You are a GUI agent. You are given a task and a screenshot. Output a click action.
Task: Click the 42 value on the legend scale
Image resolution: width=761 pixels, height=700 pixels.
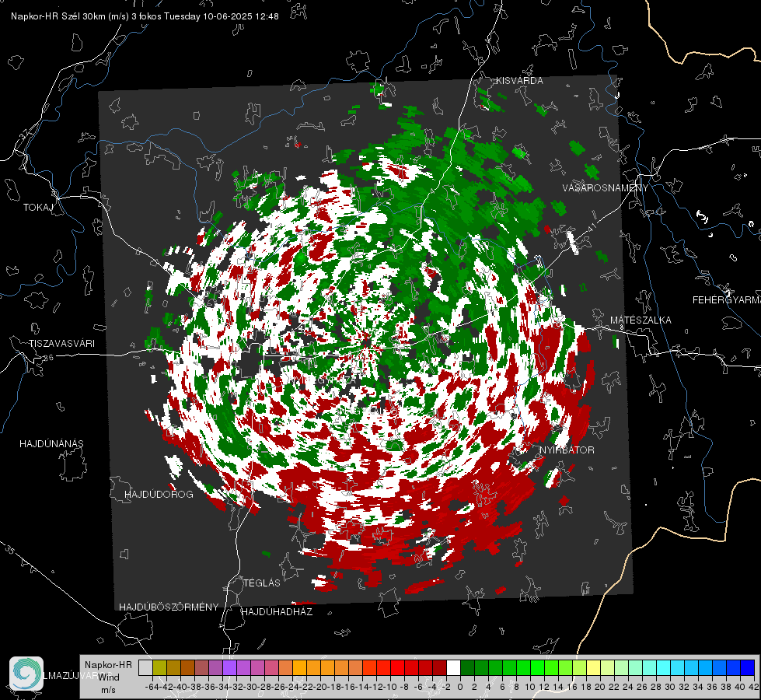[754, 687]
